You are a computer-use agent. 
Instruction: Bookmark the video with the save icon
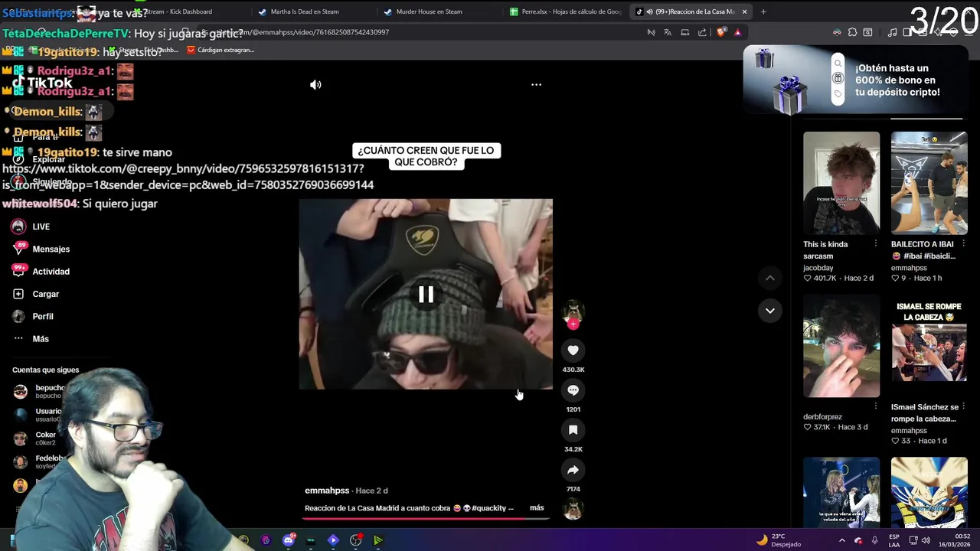click(573, 430)
